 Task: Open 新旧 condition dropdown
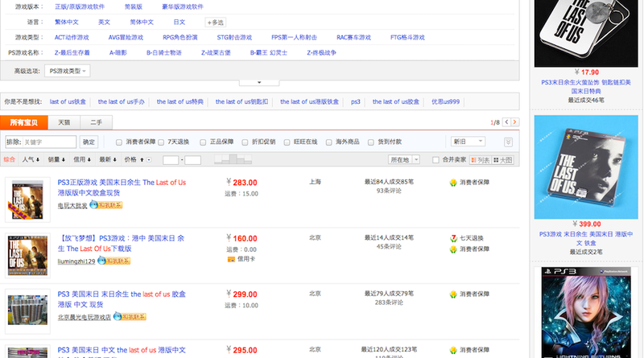tap(468, 142)
